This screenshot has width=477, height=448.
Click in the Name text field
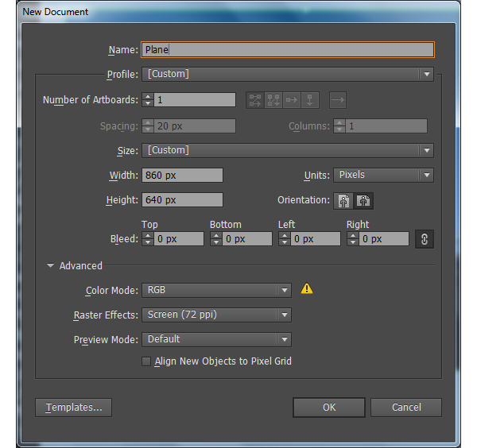click(x=288, y=49)
